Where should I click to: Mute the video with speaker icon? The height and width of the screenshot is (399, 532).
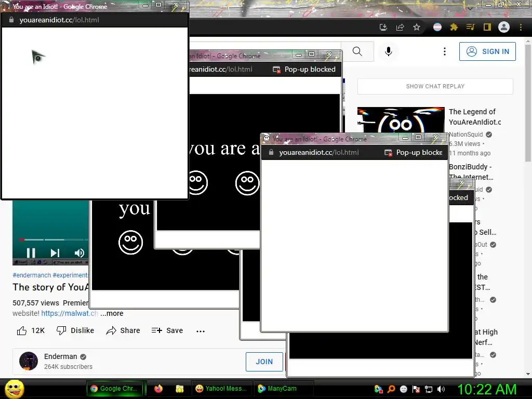pos(79,253)
